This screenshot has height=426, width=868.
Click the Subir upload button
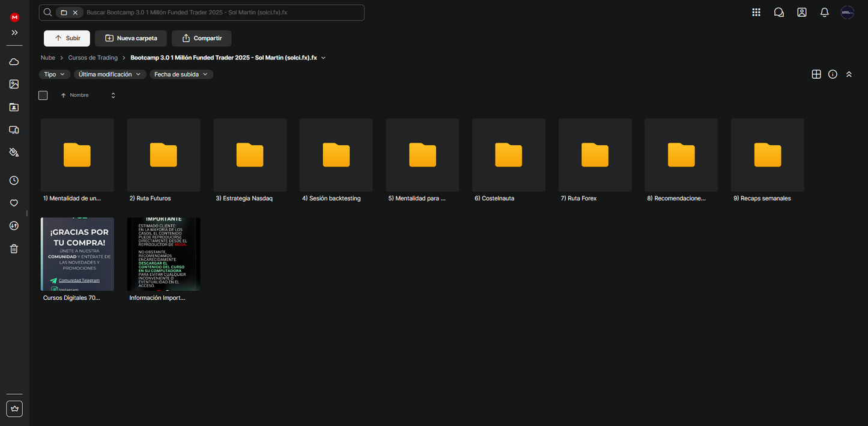coord(67,38)
